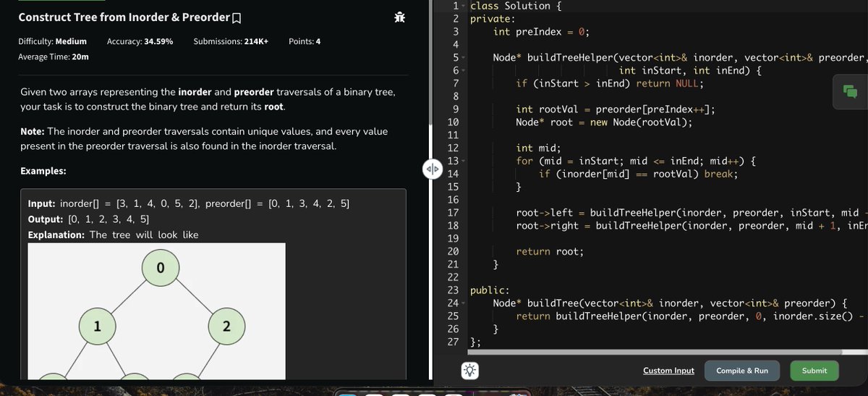Submit the solution

point(814,371)
